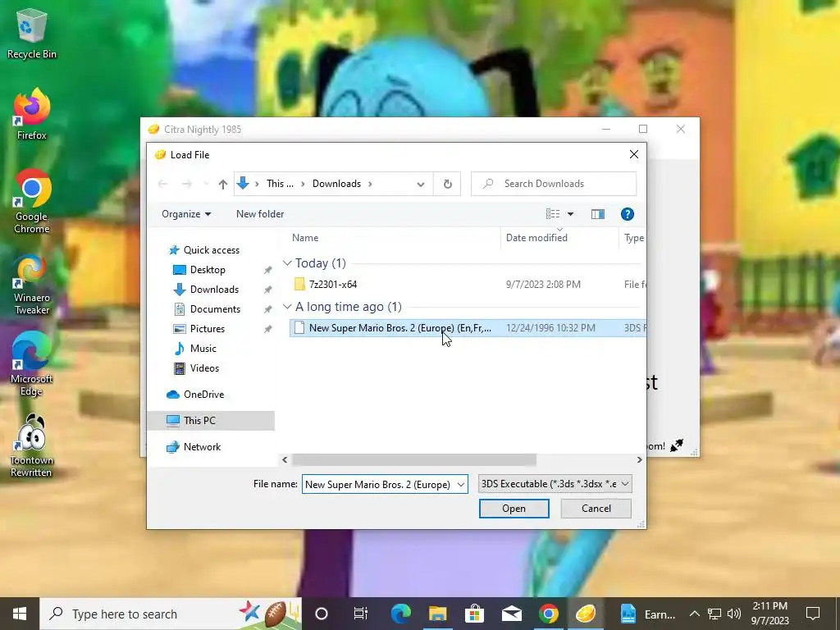The height and width of the screenshot is (630, 840).
Task: Go up one folder level
Action: (223, 184)
